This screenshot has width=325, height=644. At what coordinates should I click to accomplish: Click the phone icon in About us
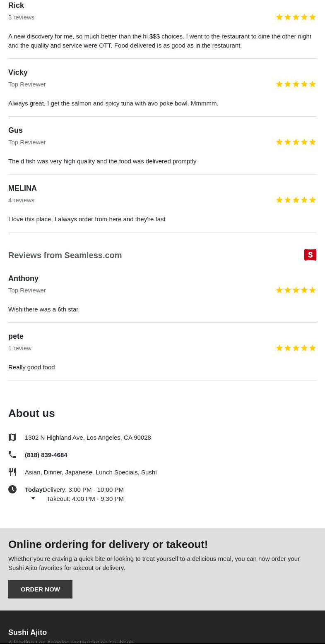pos(12,455)
